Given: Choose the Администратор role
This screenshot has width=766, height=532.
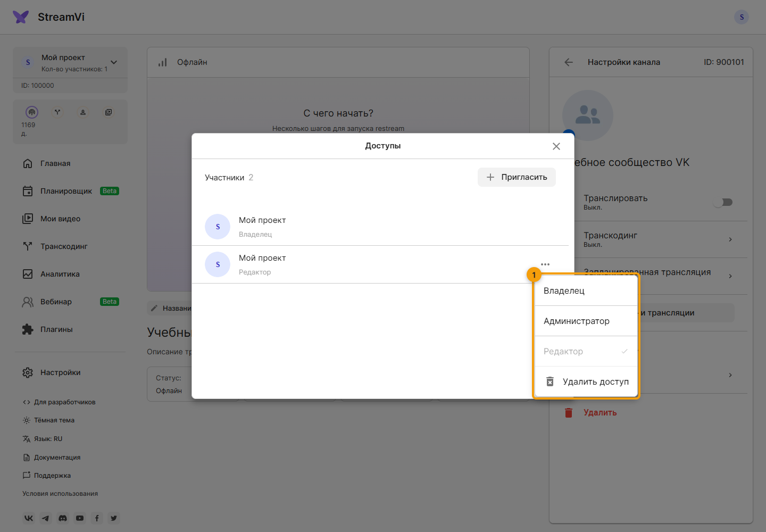Looking at the screenshot, I should 586,321.
